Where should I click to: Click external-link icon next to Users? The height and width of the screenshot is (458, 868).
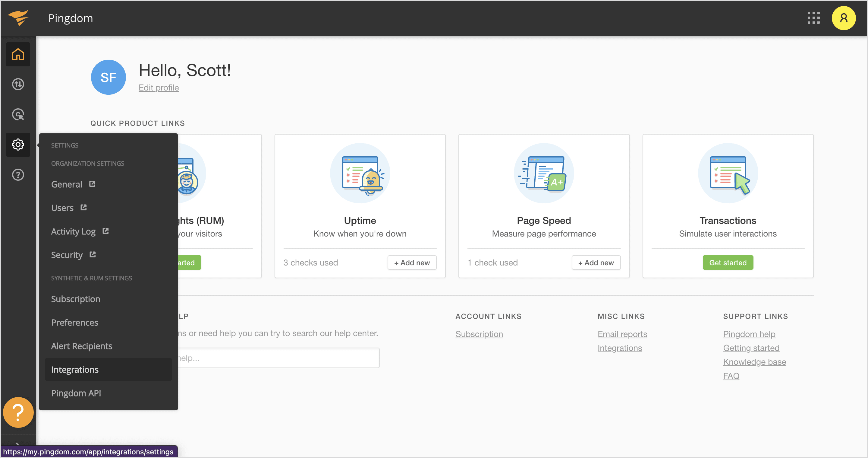(x=83, y=207)
